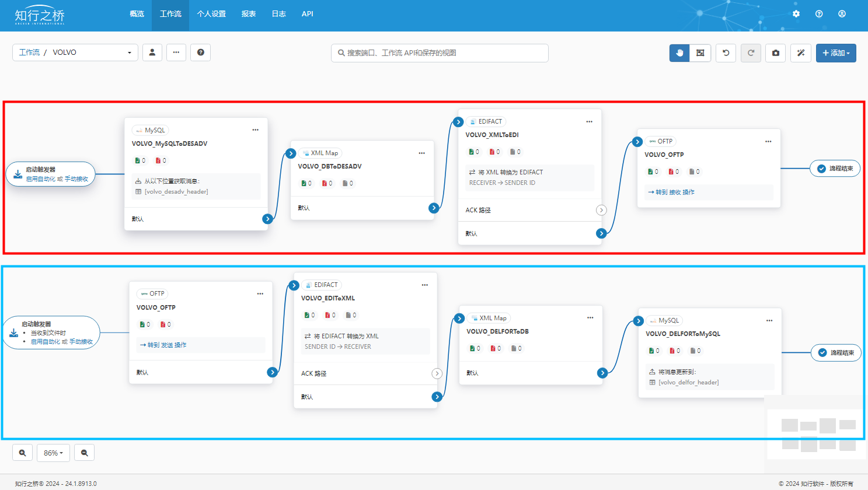This screenshot has height=490, width=868.
Task: Click input port of VOLVO_DELFORToMySQL
Action: pos(639,321)
